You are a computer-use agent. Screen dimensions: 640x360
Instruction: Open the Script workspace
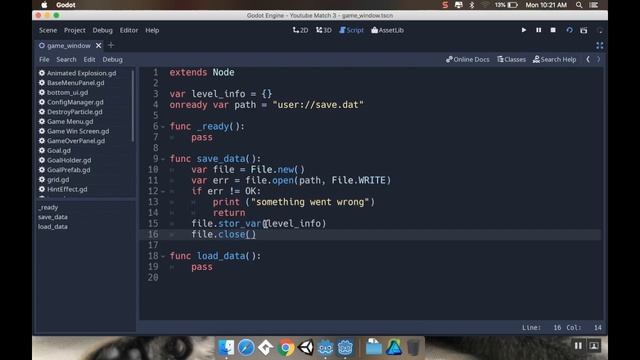[x=351, y=30]
